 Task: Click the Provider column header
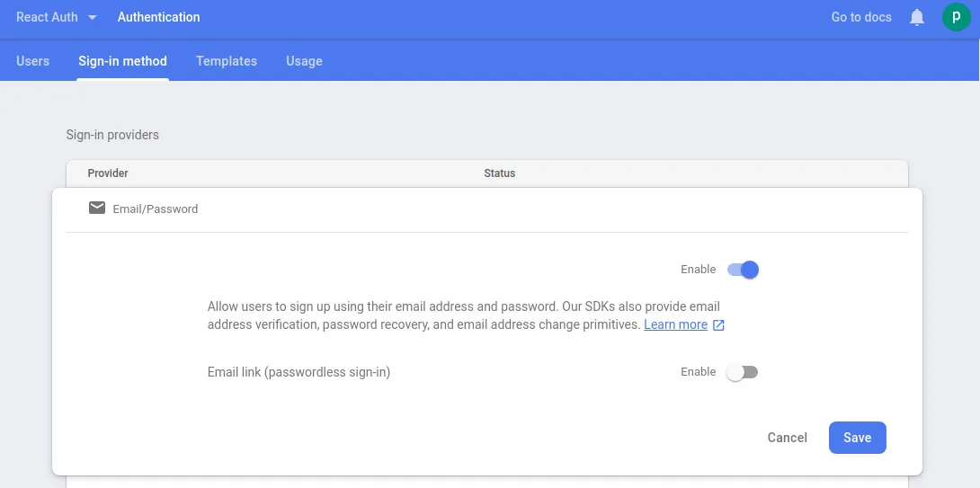(108, 173)
